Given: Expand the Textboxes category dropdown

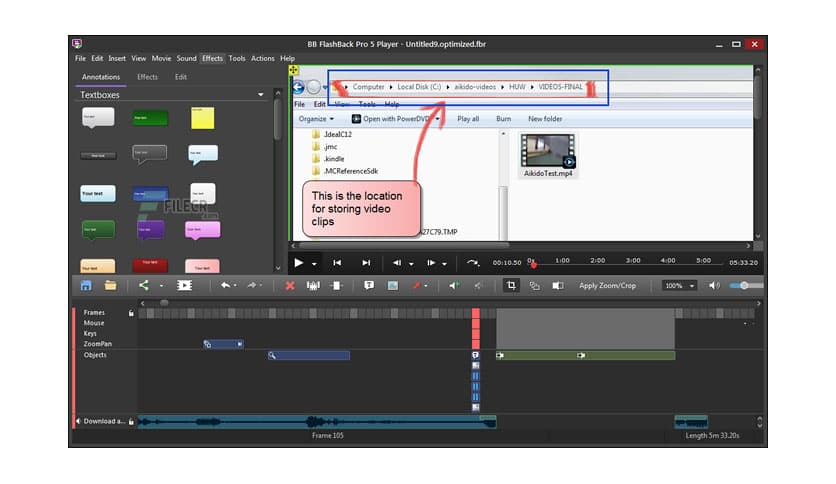Looking at the screenshot, I should 261,95.
